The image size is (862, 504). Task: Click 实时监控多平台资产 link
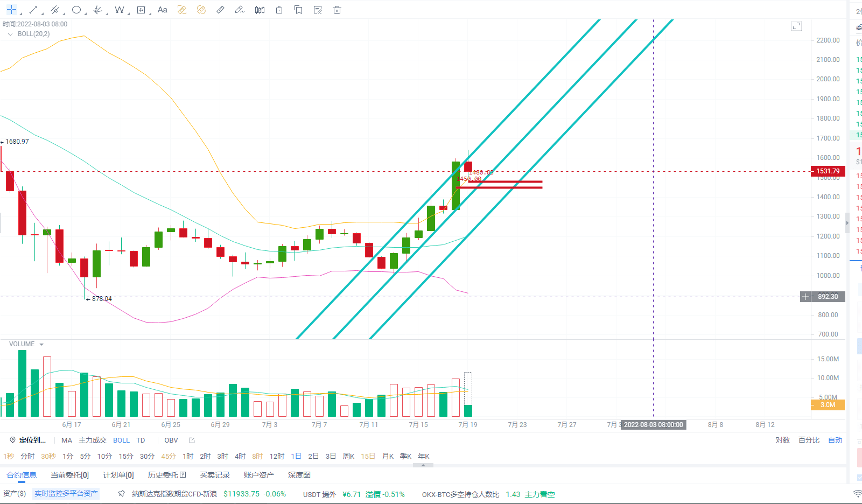pos(66,493)
